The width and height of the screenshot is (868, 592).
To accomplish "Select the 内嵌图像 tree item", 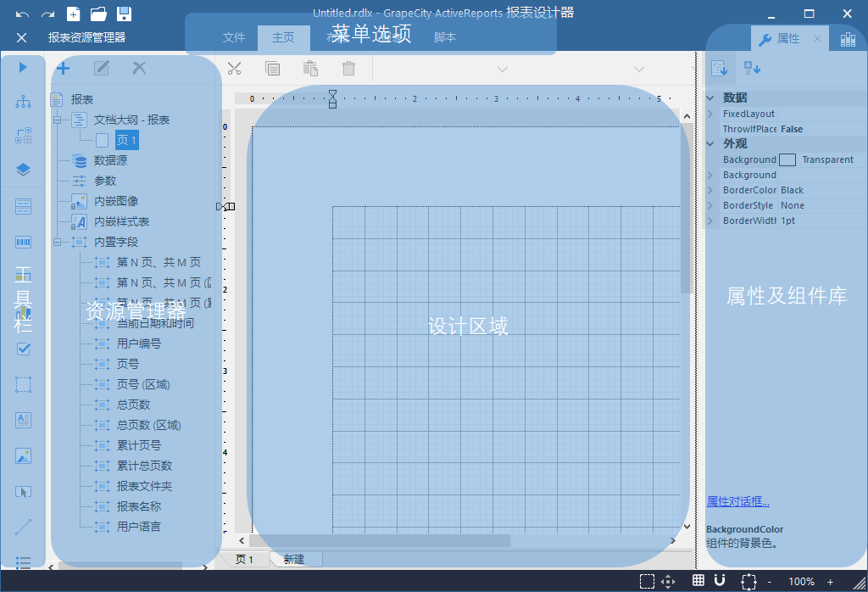I will [x=115, y=201].
